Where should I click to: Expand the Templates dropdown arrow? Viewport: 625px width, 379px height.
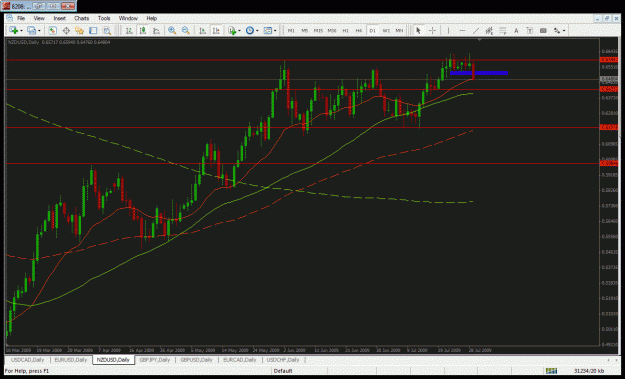point(275,31)
